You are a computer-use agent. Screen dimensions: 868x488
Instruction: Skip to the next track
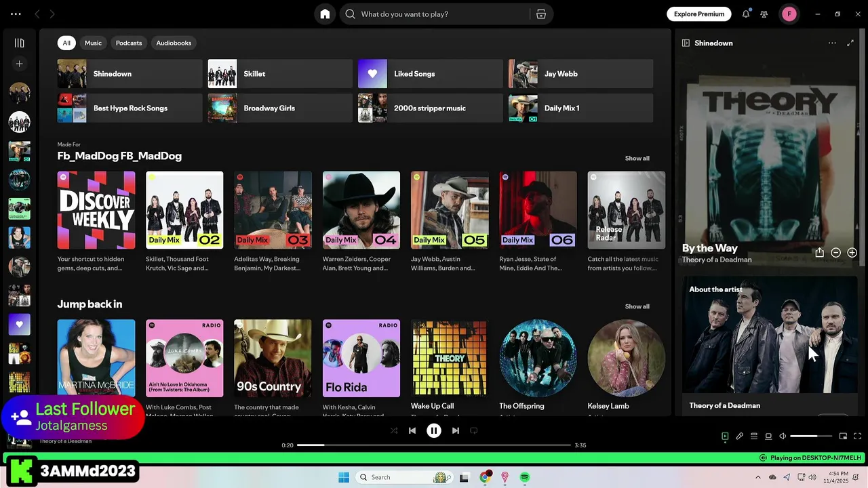click(x=456, y=430)
